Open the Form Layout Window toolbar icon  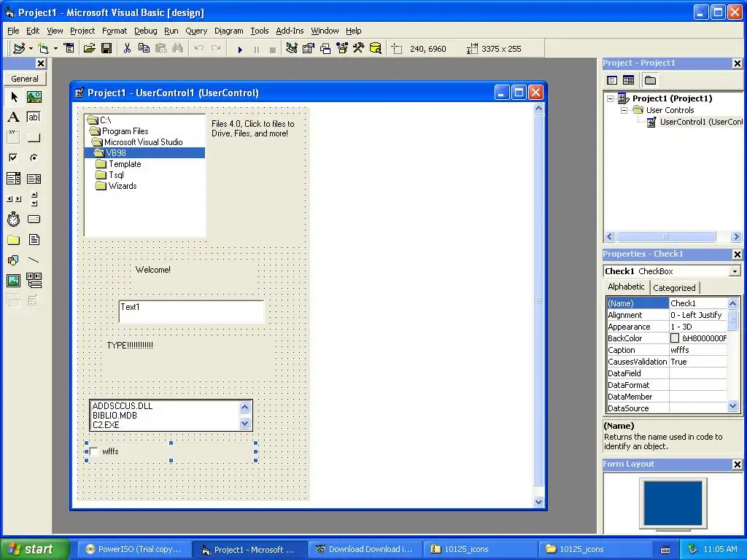(325, 48)
